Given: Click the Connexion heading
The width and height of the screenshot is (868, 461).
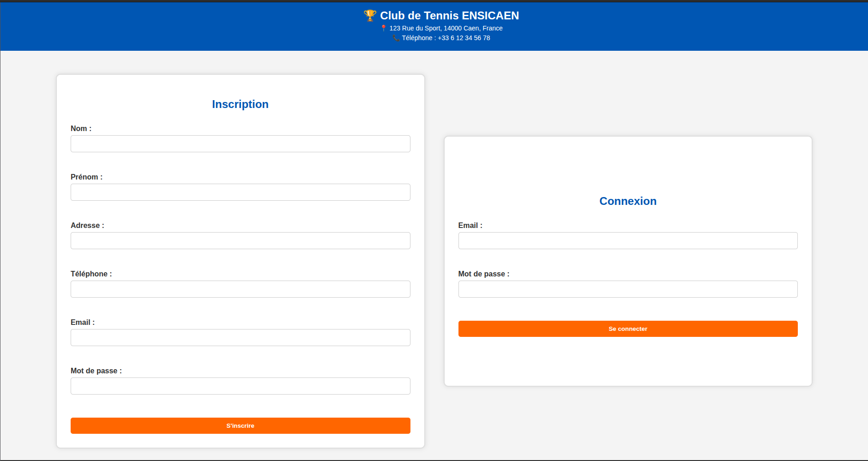Looking at the screenshot, I should pos(627,201).
